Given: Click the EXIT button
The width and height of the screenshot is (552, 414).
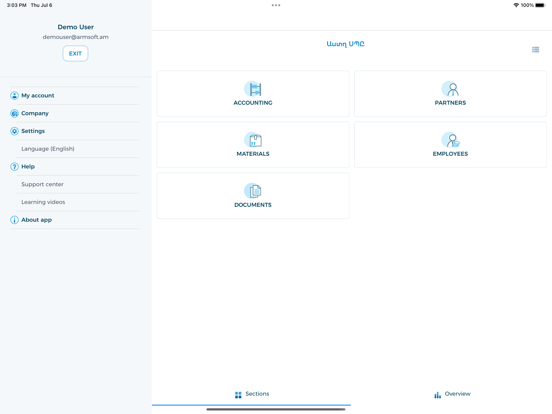Looking at the screenshot, I should pos(75,54).
